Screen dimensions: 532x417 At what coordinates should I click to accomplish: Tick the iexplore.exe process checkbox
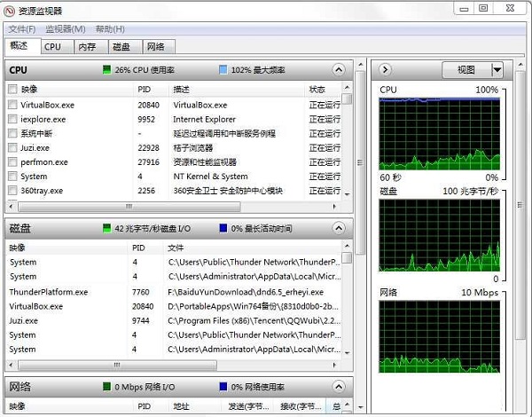tap(12, 119)
